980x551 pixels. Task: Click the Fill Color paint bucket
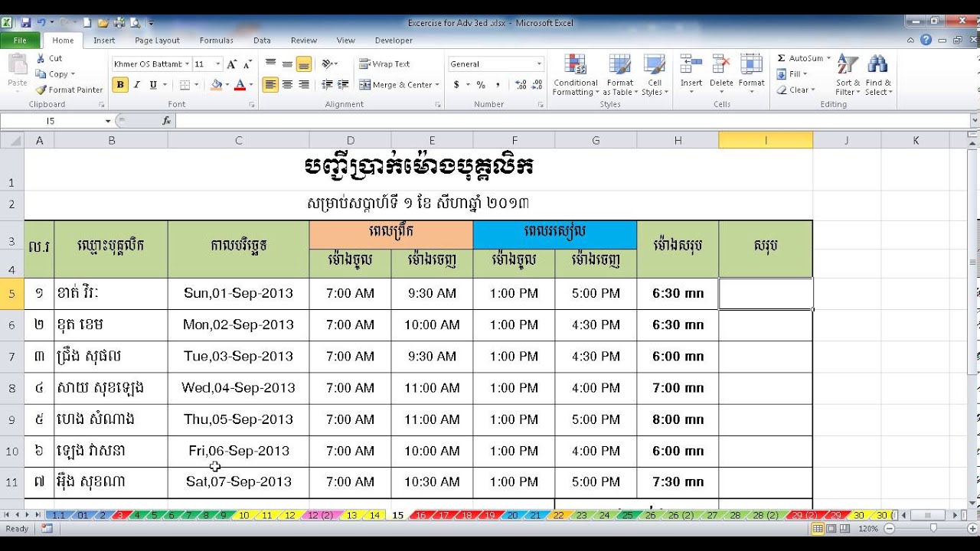point(217,85)
